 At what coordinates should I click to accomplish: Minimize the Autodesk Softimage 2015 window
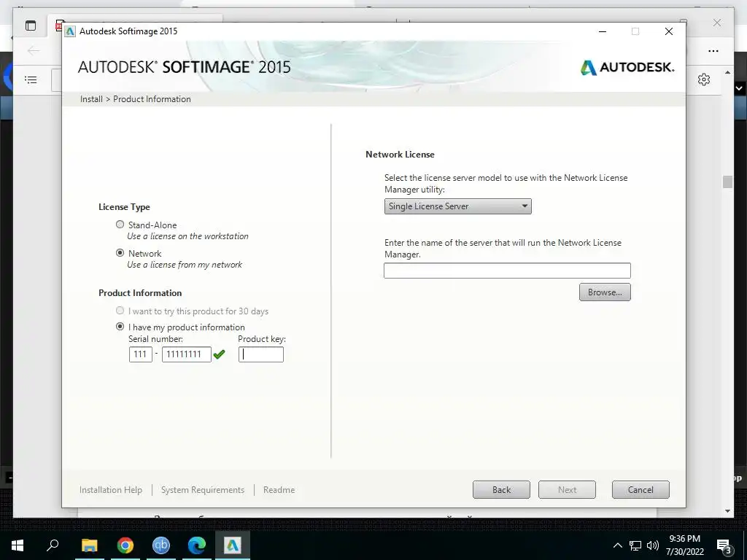[x=603, y=31]
